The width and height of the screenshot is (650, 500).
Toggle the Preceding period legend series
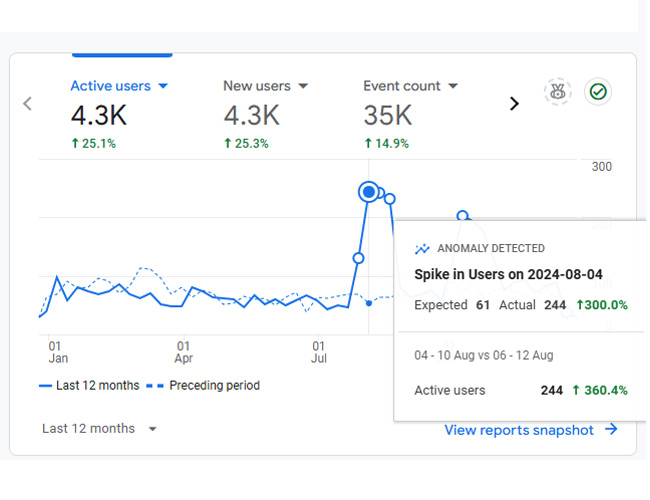203,385
